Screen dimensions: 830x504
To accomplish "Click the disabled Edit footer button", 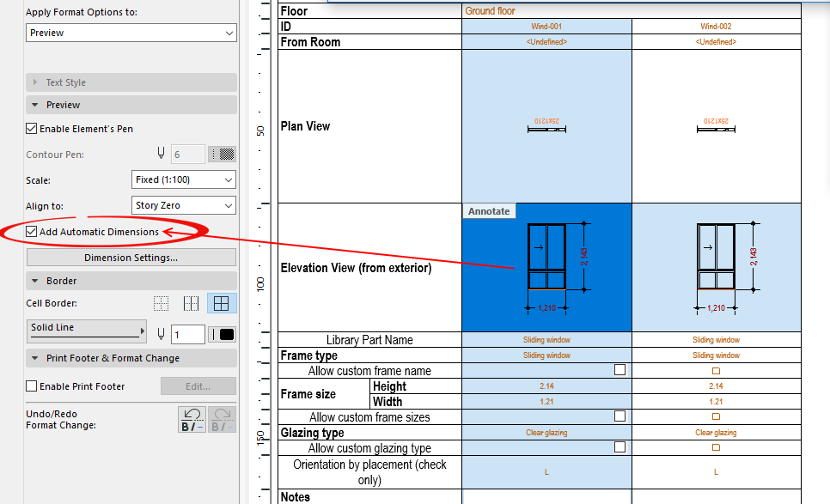I will tap(198, 386).
